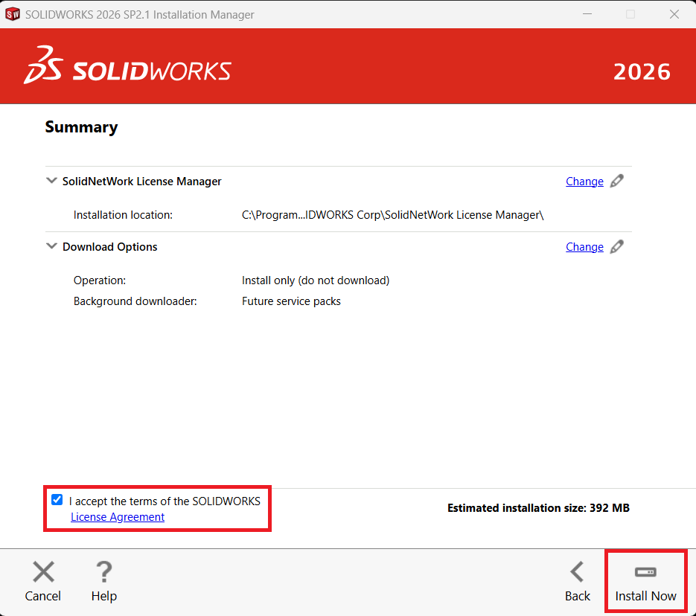This screenshot has width=696, height=616.
Task: Open the Change link for Download Options
Action: [x=584, y=246]
